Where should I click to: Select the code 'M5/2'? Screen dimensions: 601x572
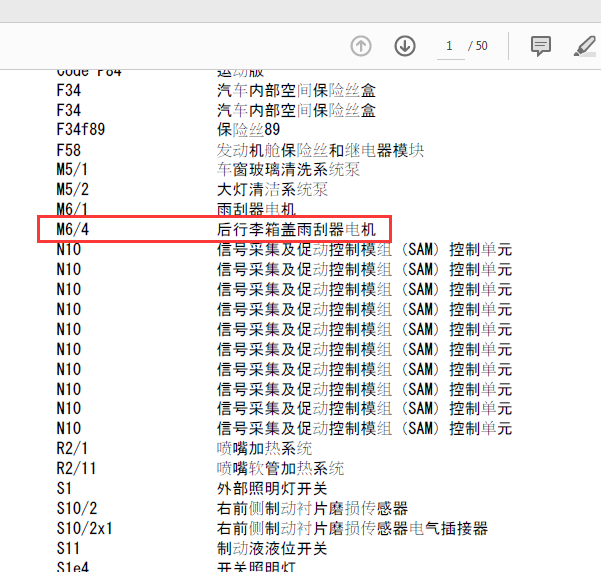(x=72, y=189)
